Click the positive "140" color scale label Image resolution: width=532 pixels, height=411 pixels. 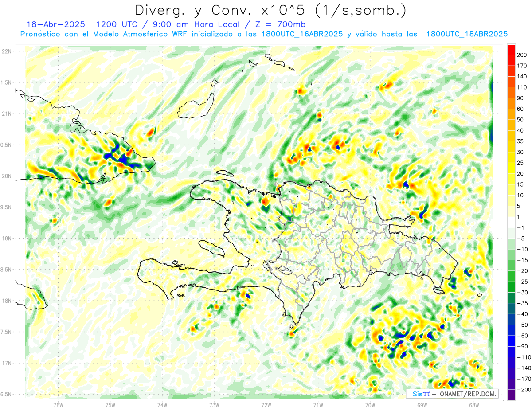tap(522, 76)
